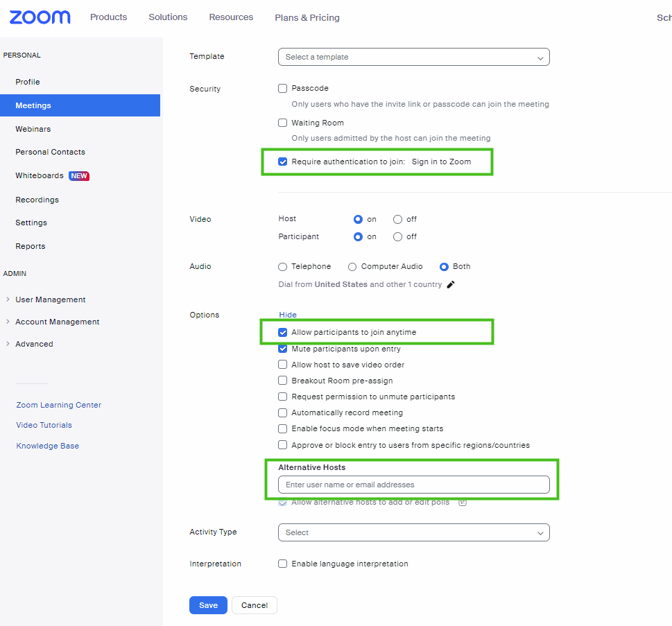Click the Zoom logo
This screenshot has height=626, width=672.
[x=40, y=17]
